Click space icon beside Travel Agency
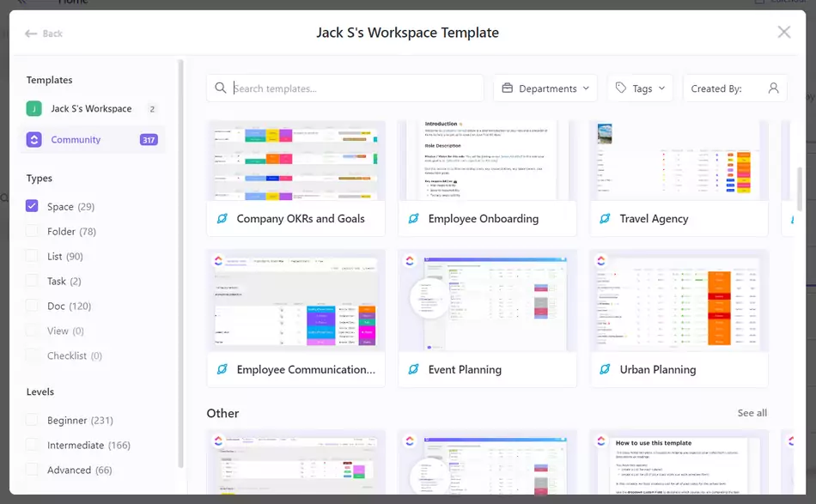The image size is (816, 504). coord(605,218)
